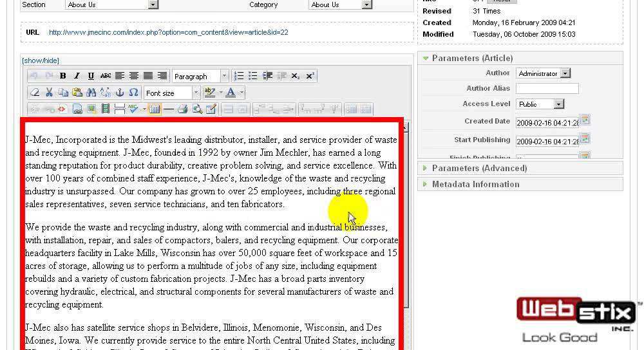Paste from the clipboard icon

(x=77, y=93)
